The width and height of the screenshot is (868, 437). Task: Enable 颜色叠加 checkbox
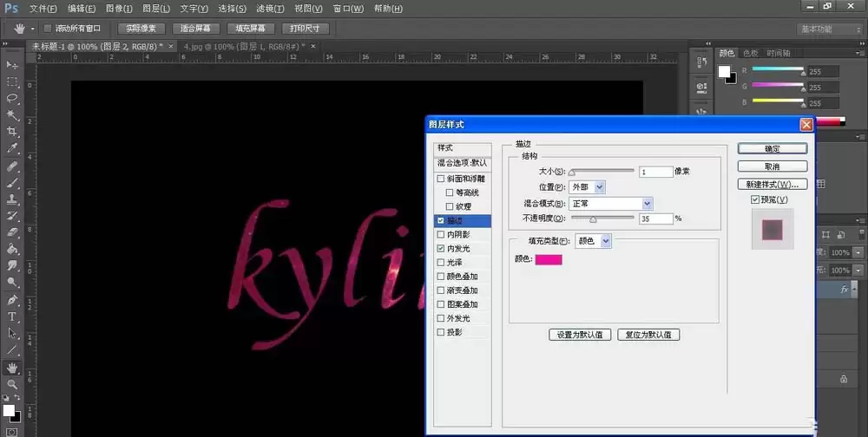441,276
